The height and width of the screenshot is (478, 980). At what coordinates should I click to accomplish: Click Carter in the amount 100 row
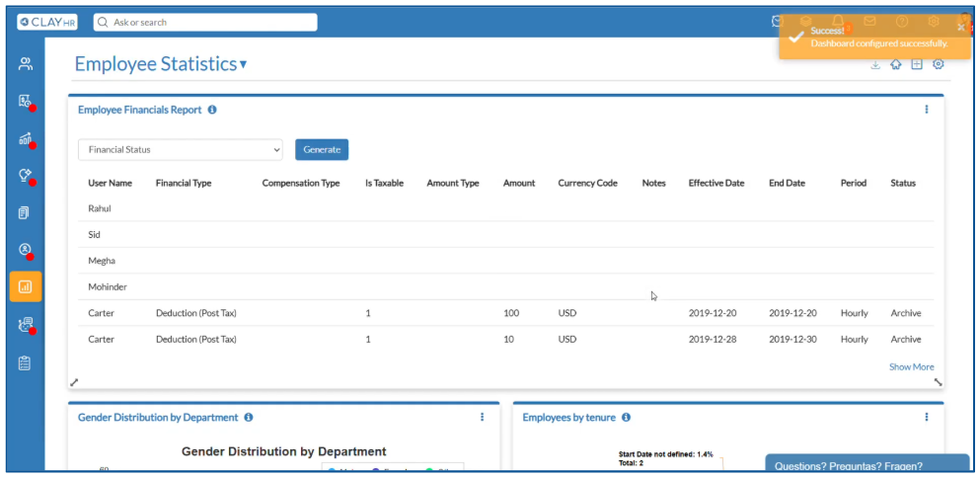click(102, 313)
